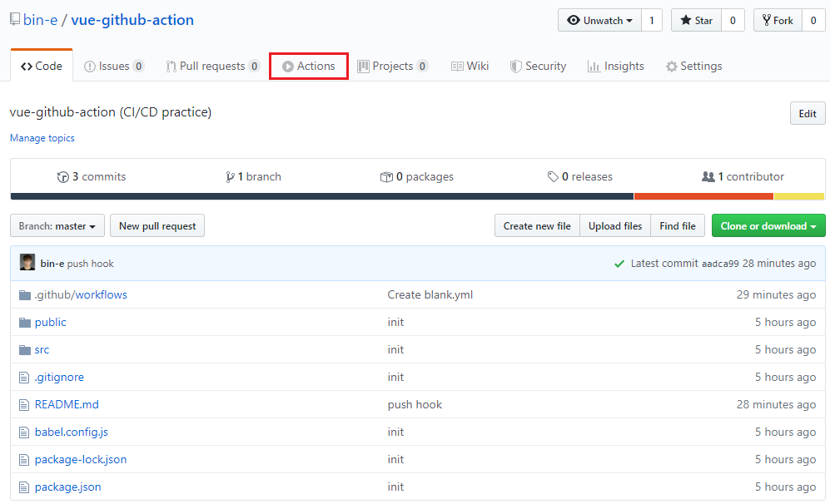The width and height of the screenshot is (830, 504).
Task: Go to the Projects tab
Action: tap(392, 66)
